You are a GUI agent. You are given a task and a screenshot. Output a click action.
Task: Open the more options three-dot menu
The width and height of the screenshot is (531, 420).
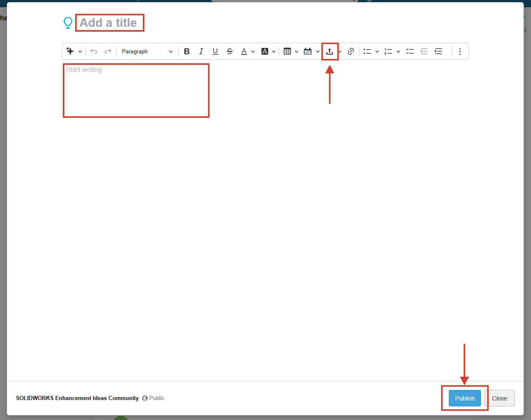(x=460, y=51)
